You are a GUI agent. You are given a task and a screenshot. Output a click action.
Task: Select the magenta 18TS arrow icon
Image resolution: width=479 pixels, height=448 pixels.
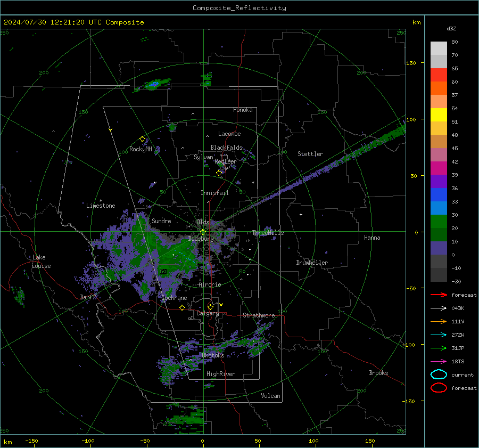(439, 362)
